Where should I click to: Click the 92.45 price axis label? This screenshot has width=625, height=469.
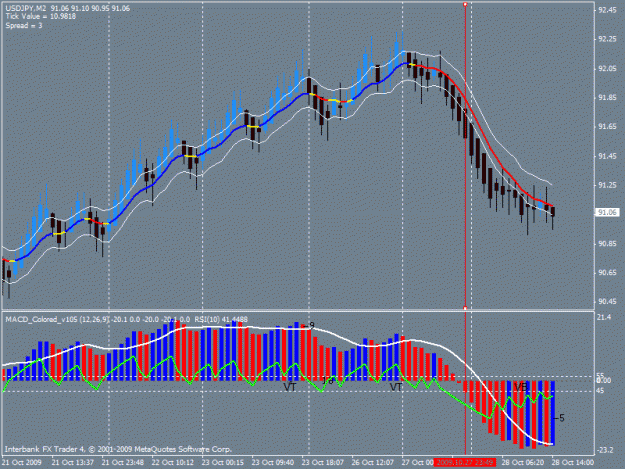click(x=607, y=10)
